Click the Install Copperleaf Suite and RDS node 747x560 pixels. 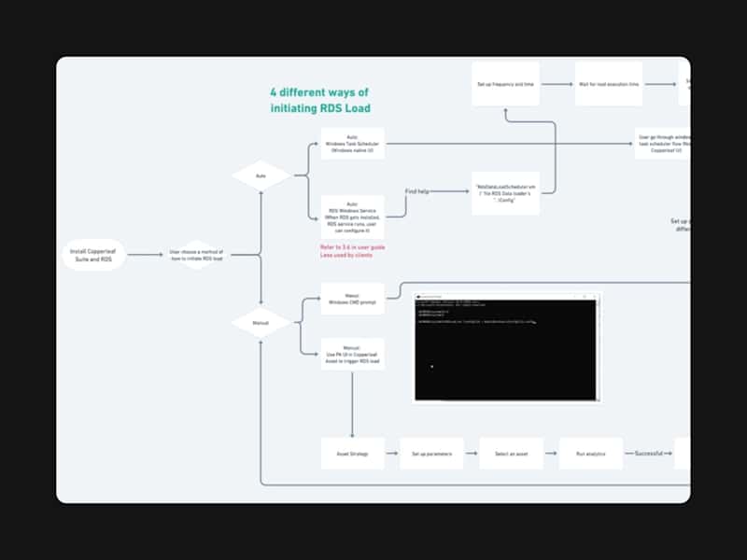point(94,255)
